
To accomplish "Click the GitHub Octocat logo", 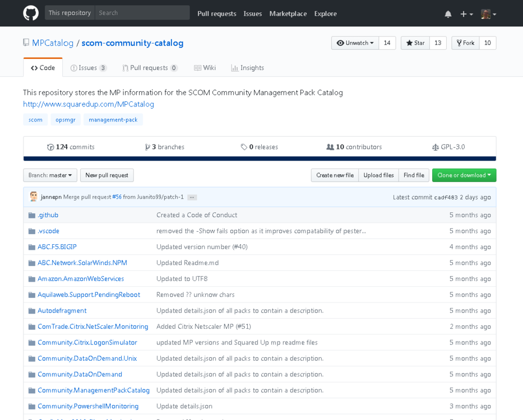I will [x=31, y=13].
